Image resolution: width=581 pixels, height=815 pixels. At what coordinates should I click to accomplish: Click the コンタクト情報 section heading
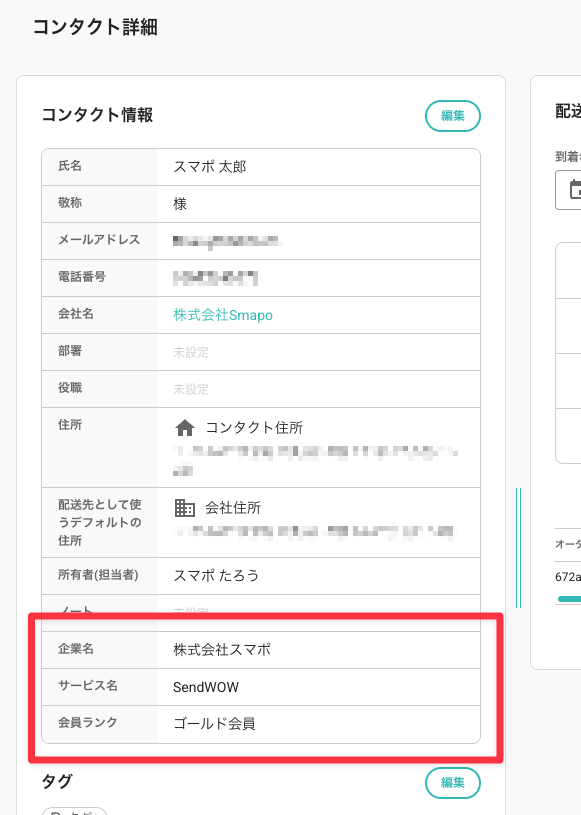(97, 115)
